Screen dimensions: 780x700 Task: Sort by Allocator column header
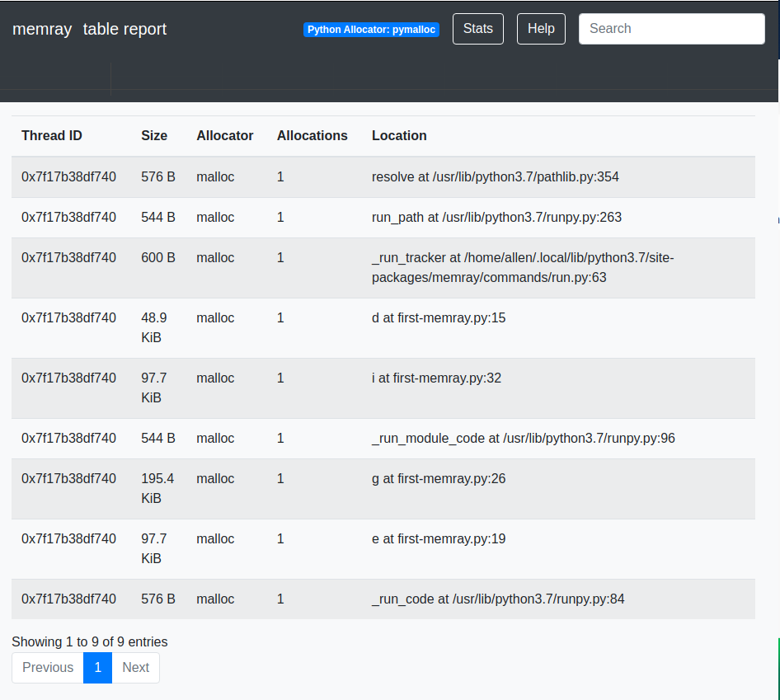pos(225,135)
